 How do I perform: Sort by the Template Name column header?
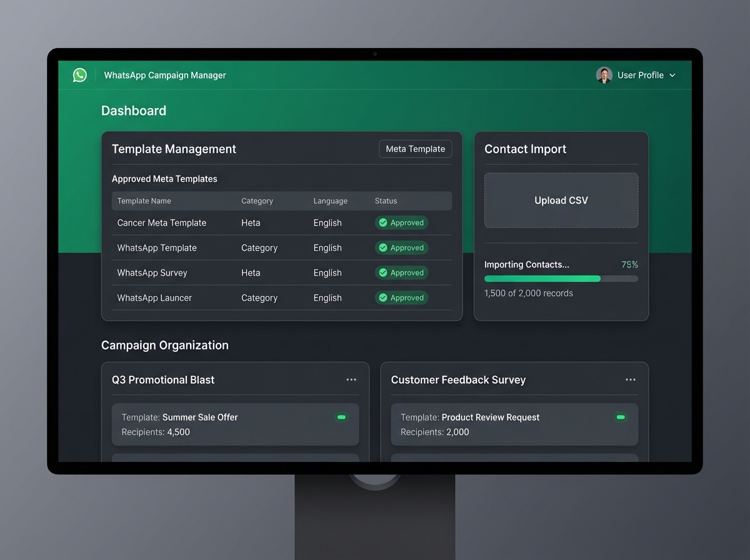pyautogui.click(x=144, y=201)
